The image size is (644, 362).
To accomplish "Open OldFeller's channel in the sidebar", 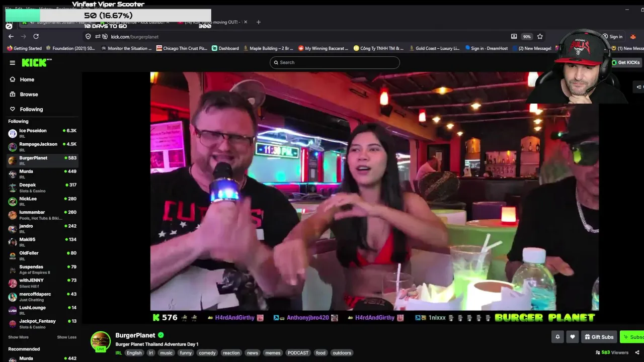I will pos(42,256).
